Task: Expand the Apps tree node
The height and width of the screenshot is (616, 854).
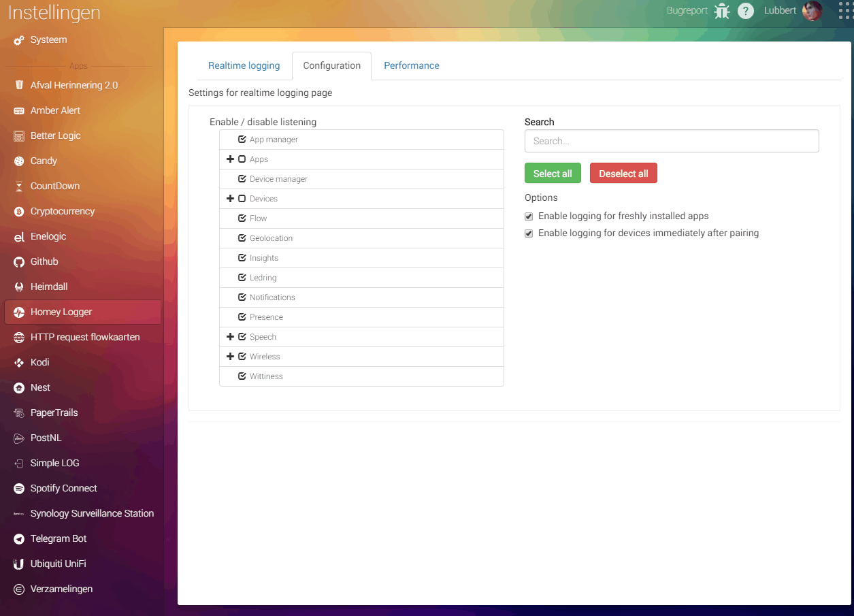Action: [x=230, y=159]
